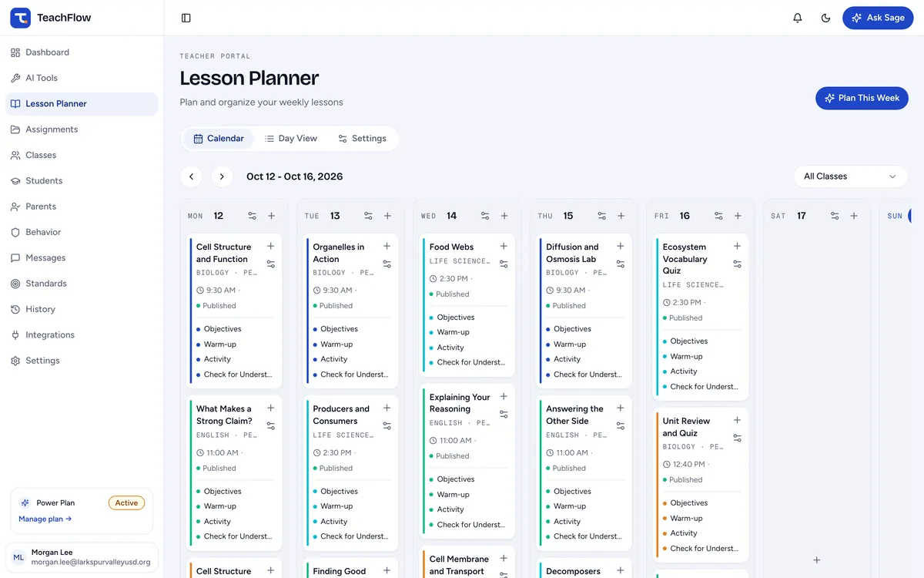Open Wednesday 14 column options icon
Screen dimensions: 924x578
click(485, 216)
